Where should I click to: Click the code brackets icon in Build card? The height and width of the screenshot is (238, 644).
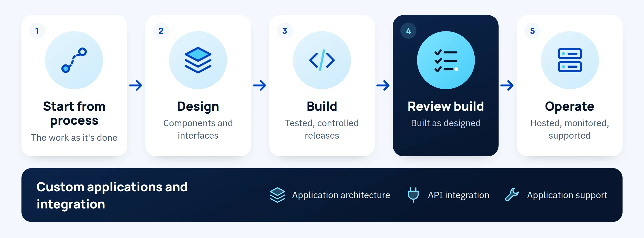[322, 60]
